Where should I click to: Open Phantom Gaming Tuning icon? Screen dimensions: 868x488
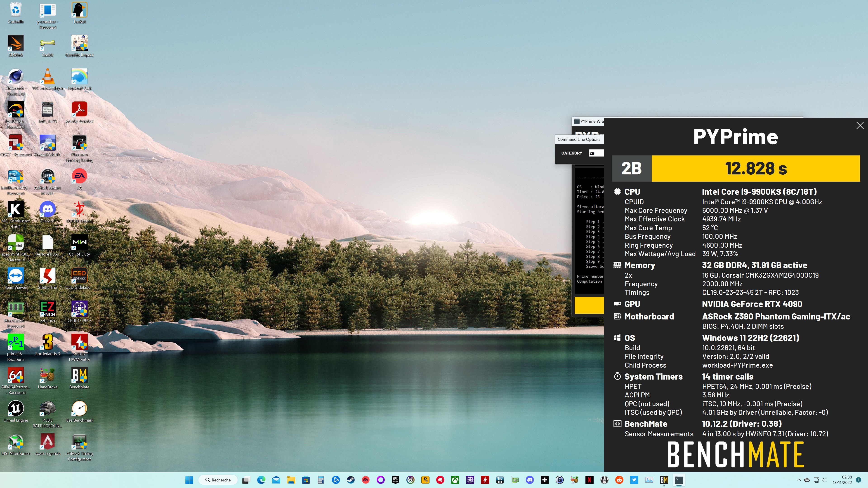click(x=80, y=148)
